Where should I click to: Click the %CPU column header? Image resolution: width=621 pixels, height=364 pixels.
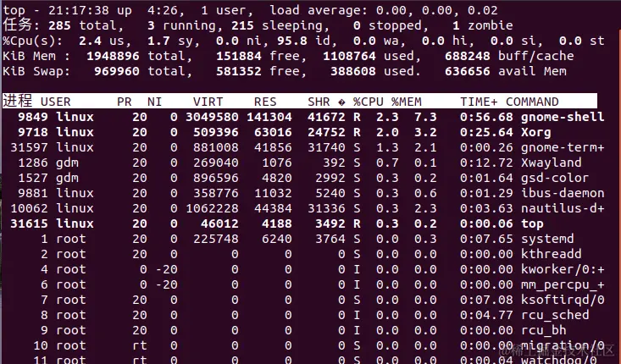click(x=369, y=102)
